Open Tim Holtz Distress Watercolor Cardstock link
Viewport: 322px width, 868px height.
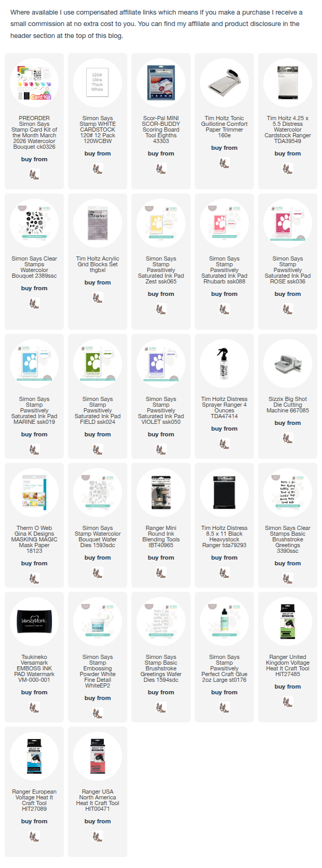click(288, 129)
